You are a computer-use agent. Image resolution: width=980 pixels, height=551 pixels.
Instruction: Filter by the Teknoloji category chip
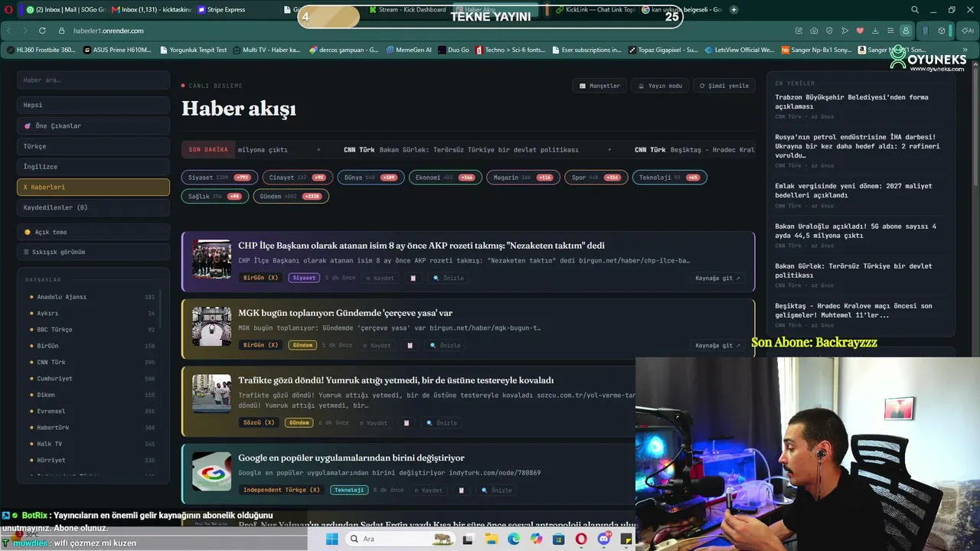[x=670, y=178]
